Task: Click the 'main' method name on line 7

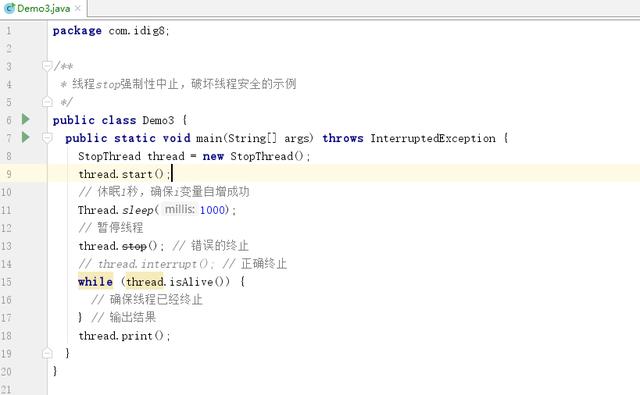Action: [209, 138]
